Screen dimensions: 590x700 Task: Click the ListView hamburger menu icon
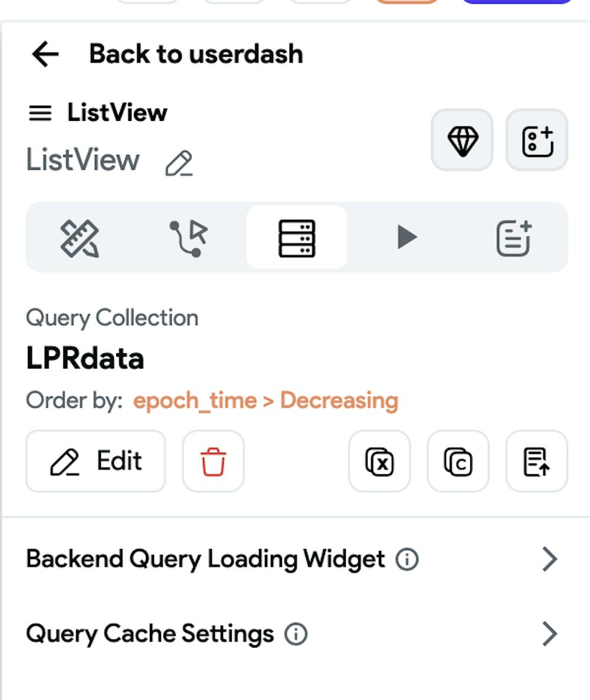tap(40, 113)
